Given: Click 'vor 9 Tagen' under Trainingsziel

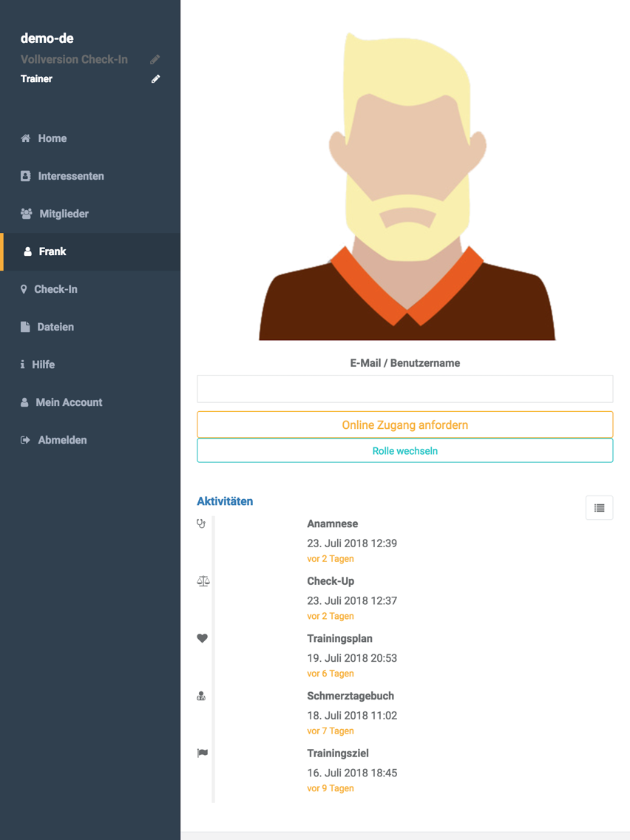Looking at the screenshot, I should pos(331,788).
